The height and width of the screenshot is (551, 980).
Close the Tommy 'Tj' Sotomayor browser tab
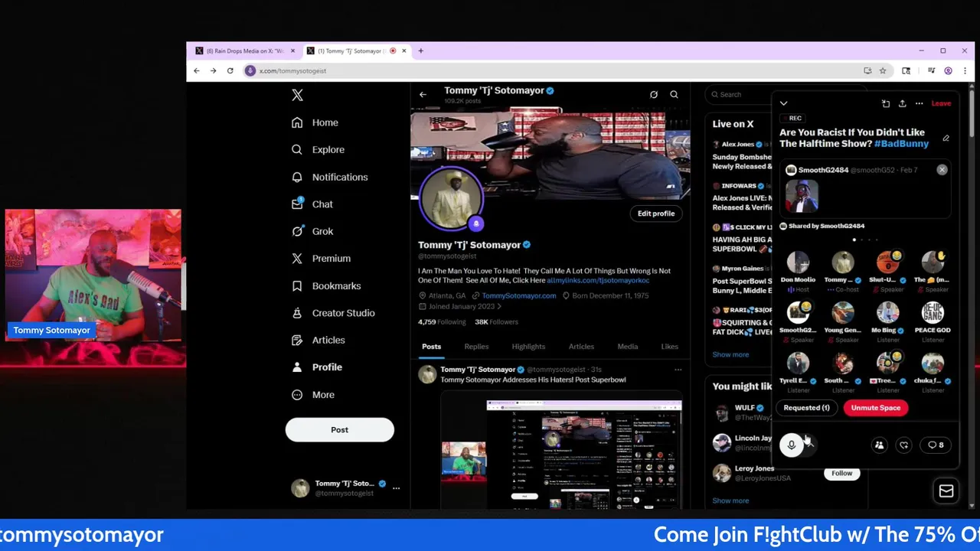pyautogui.click(x=404, y=51)
